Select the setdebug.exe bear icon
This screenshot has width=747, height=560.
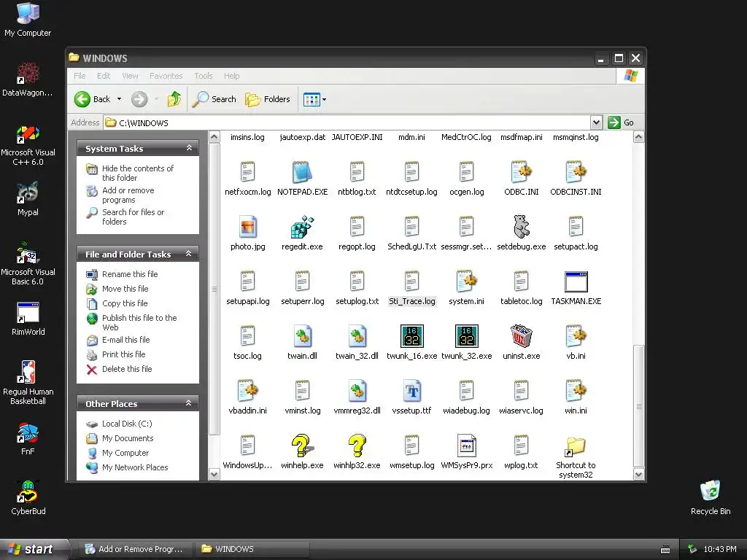(x=521, y=227)
